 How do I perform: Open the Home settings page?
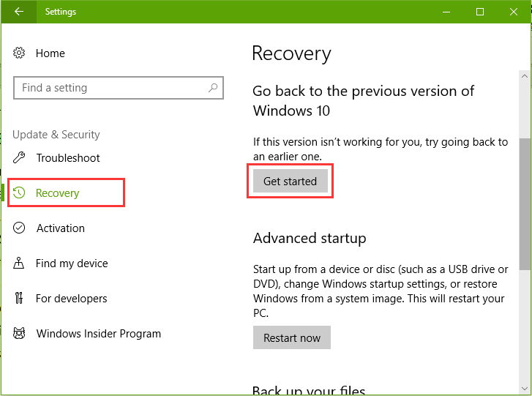tap(50, 53)
